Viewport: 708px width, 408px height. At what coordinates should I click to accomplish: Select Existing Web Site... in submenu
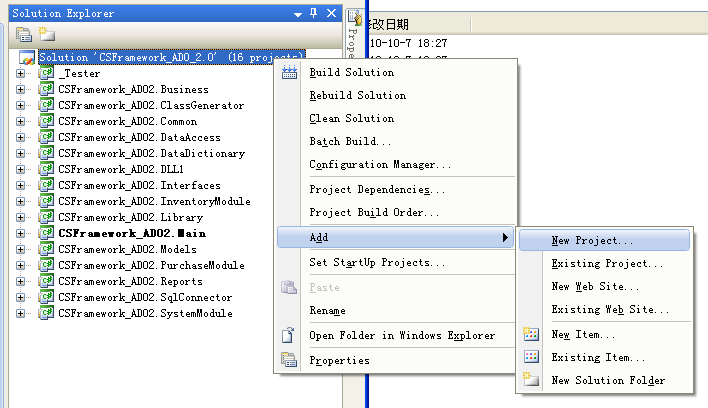610,310
